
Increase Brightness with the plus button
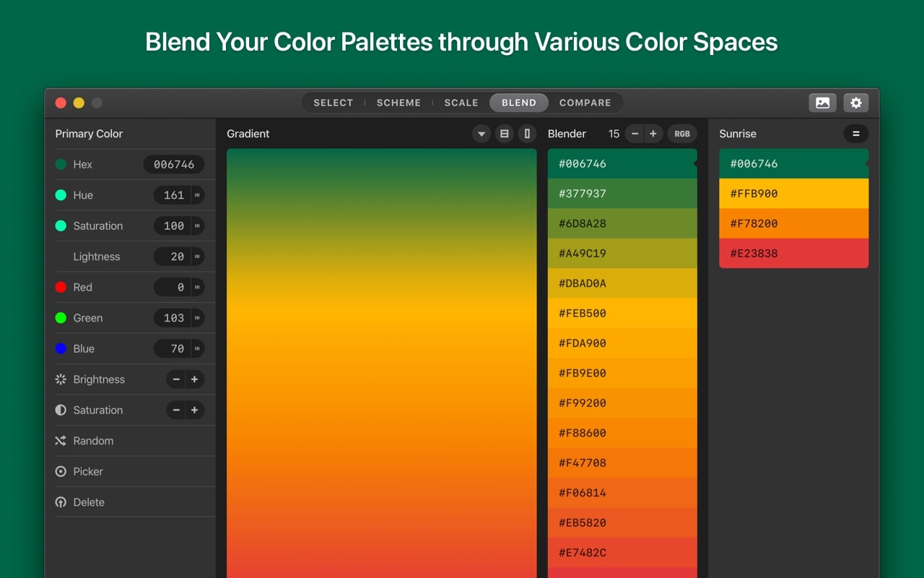195,379
